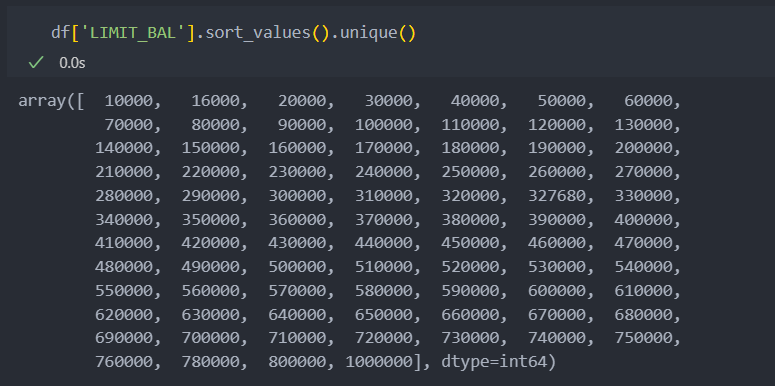Select the value 60000 in the output
The height and width of the screenshot is (386, 775).
coord(648,101)
